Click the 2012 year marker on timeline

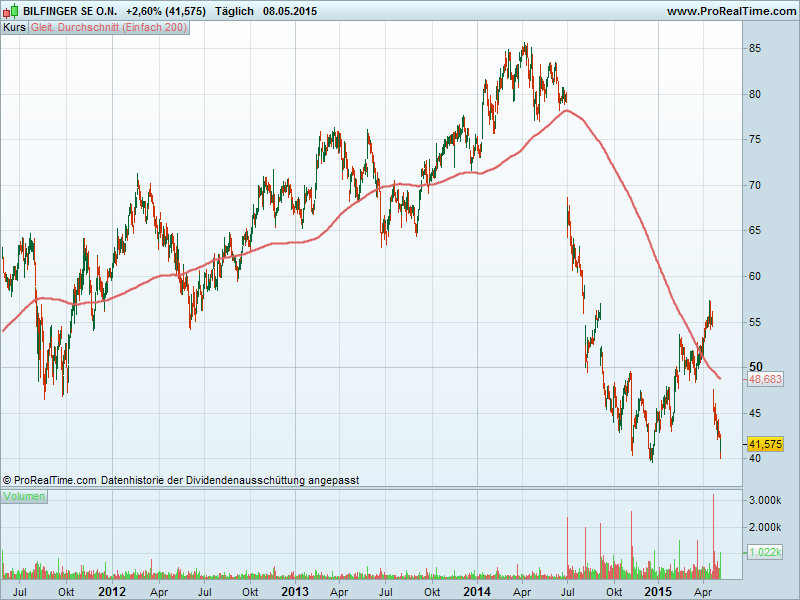111,591
